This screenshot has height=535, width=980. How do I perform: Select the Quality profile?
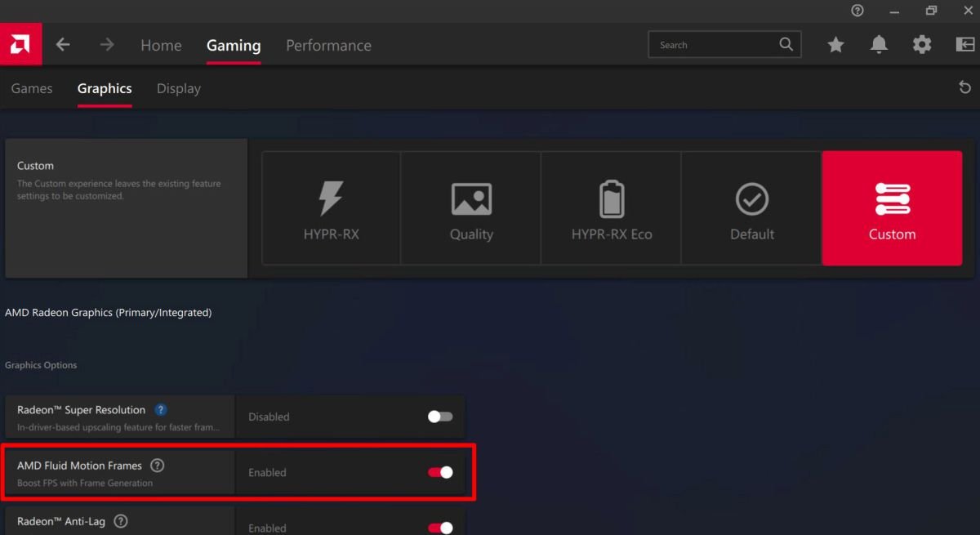click(x=471, y=208)
